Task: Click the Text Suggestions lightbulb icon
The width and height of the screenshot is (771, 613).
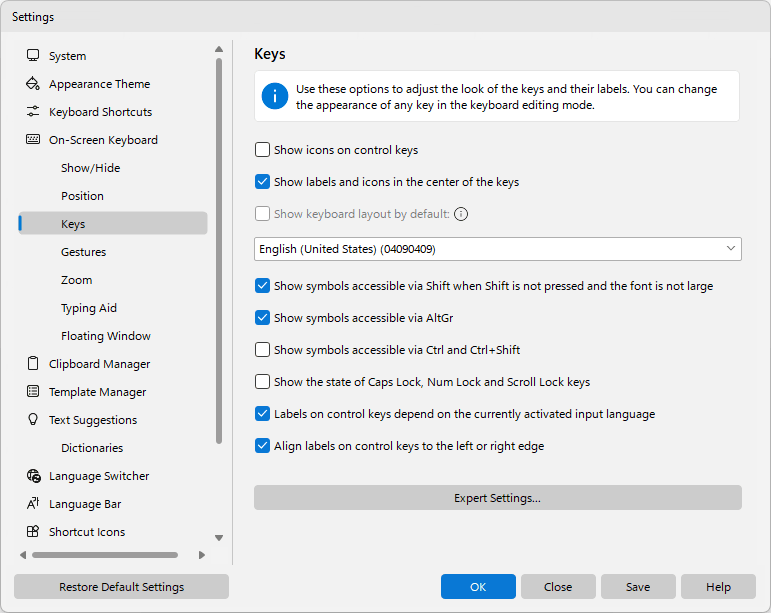Action: click(x=33, y=420)
